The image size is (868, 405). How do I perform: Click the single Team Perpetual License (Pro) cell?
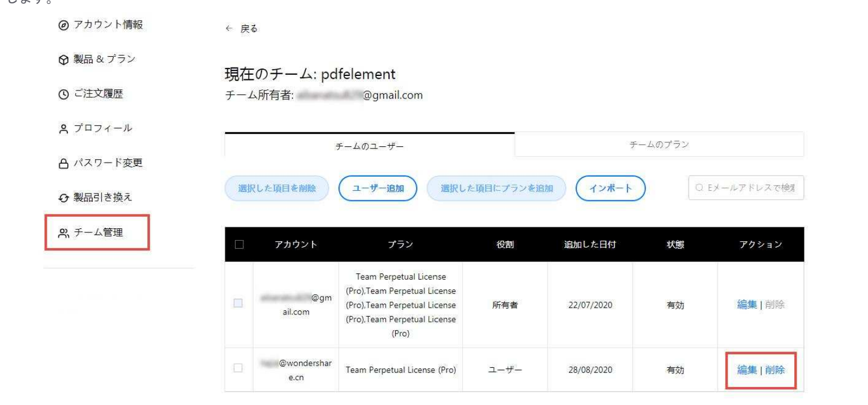click(x=400, y=370)
